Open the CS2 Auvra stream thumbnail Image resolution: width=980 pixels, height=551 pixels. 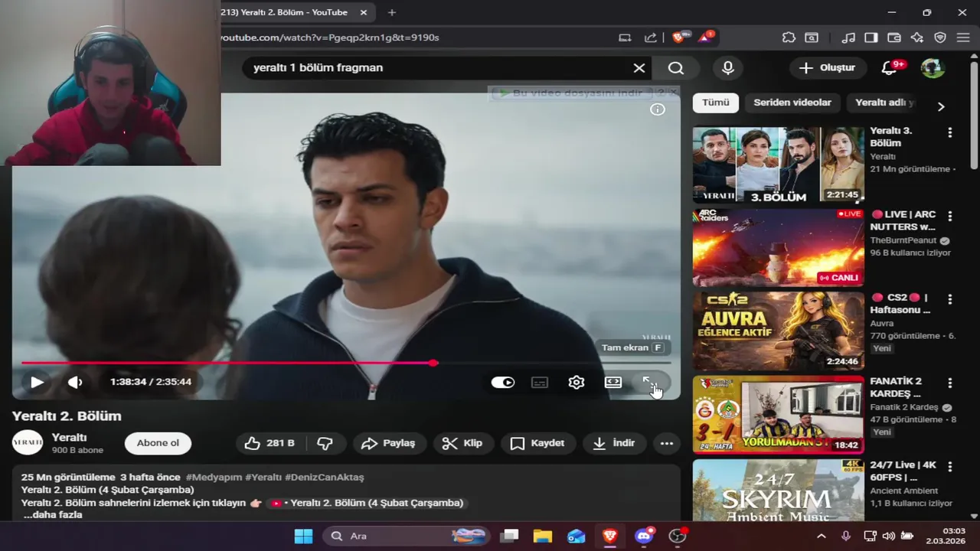coord(778,331)
